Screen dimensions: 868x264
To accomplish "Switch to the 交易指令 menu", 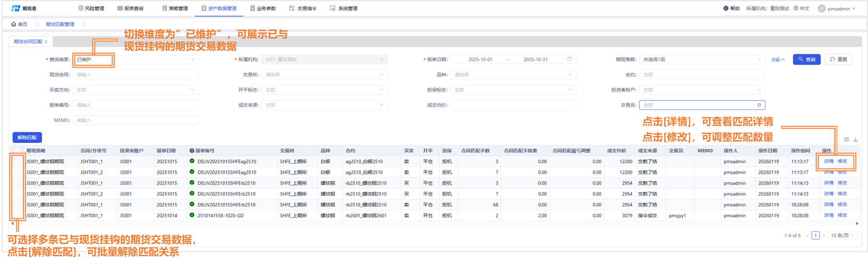I will pos(303,8).
